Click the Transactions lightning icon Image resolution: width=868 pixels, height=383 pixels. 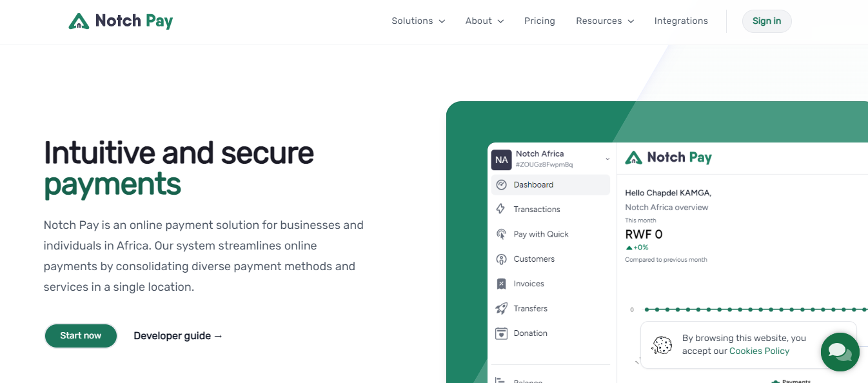[x=500, y=209]
